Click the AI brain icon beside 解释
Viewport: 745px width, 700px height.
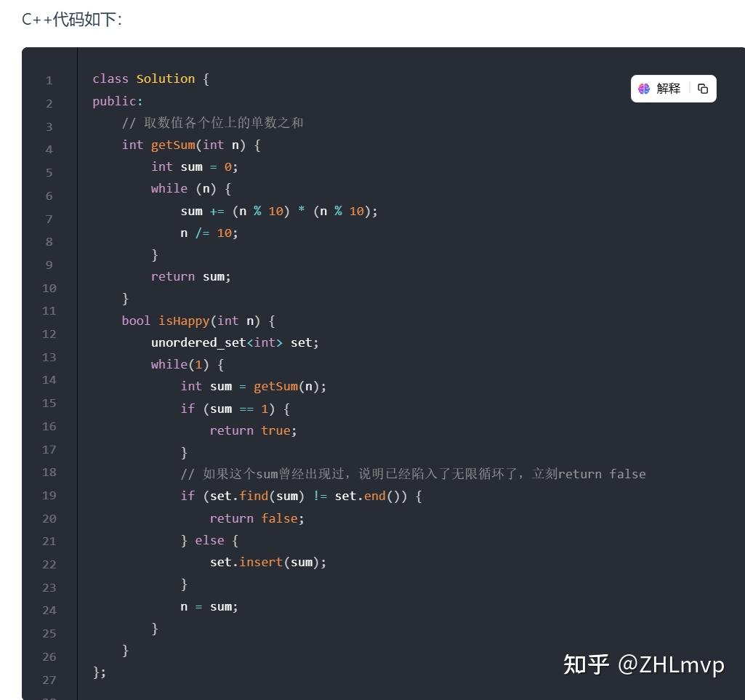[x=644, y=88]
